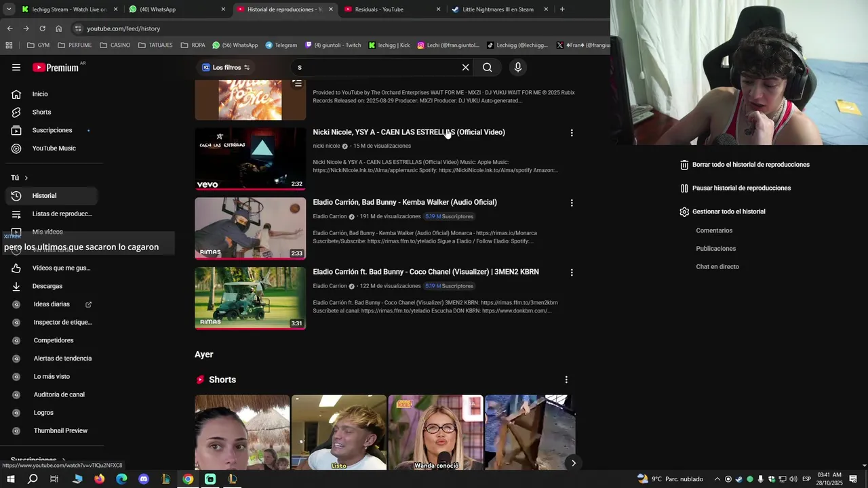The image size is (868, 488).
Task: Open 'Gestionar todo el historial'
Action: click(722, 211)
